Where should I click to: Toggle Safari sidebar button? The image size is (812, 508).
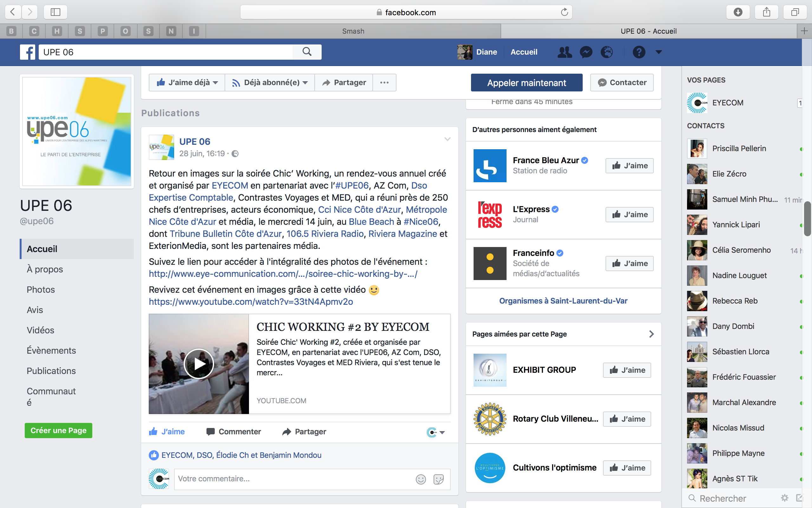pos(56,12)
